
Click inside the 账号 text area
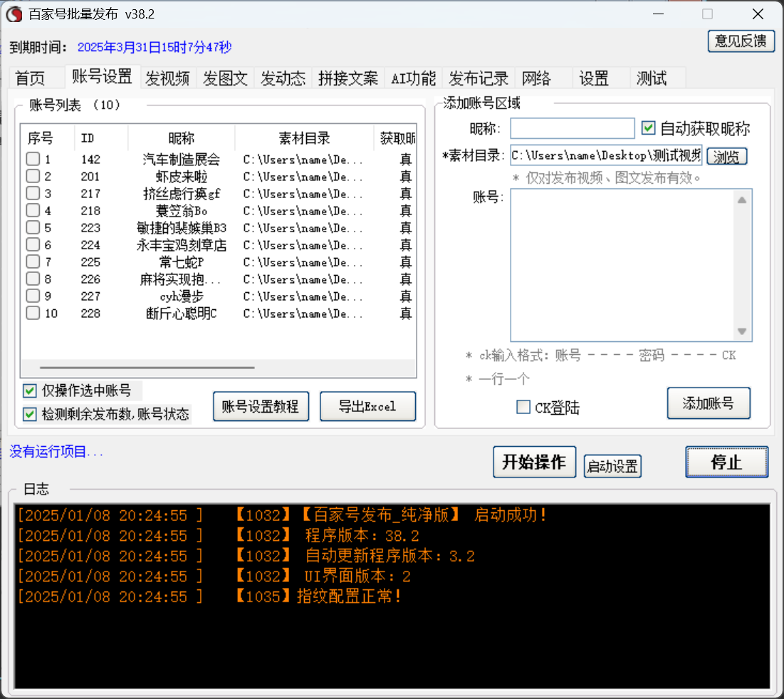click(x=622, y=265)
